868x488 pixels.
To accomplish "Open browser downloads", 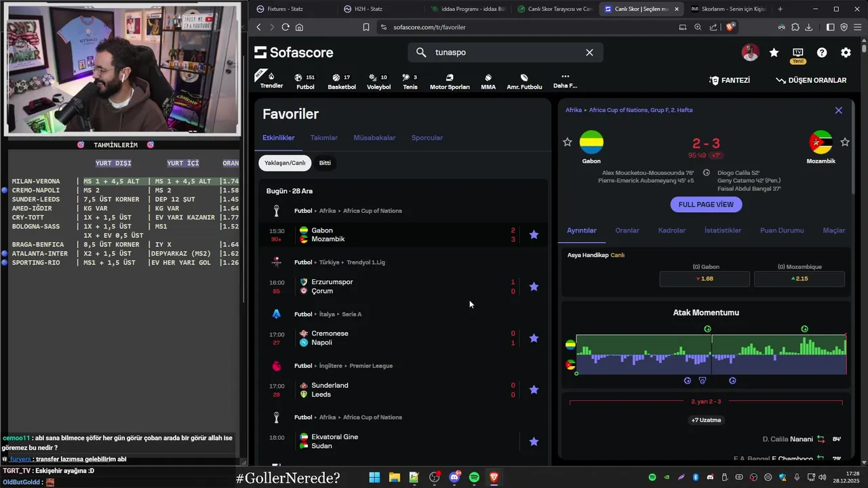I will [x=808, y=27].
